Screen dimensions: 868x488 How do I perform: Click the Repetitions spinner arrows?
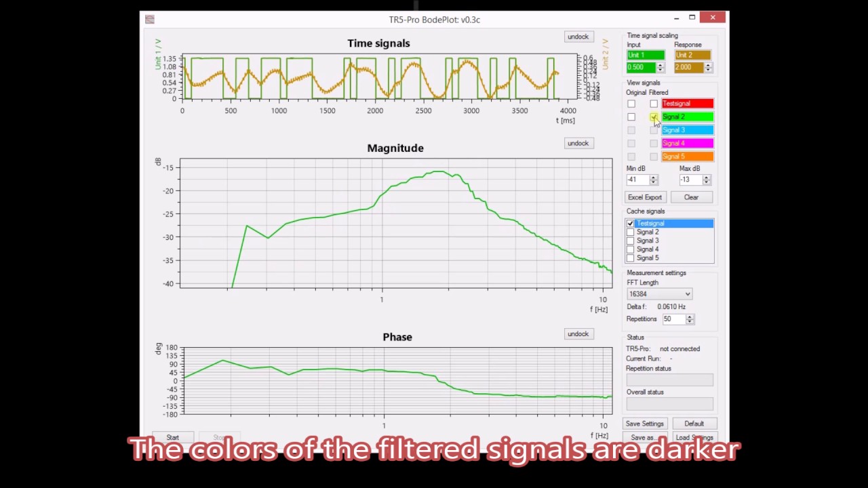tap(690, 319)
